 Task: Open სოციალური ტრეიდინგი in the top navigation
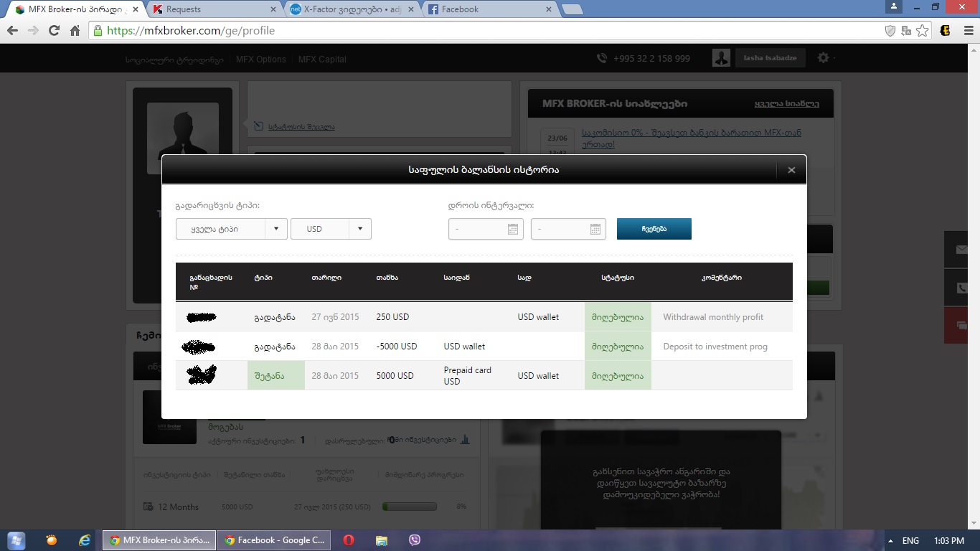pos(174,59)
